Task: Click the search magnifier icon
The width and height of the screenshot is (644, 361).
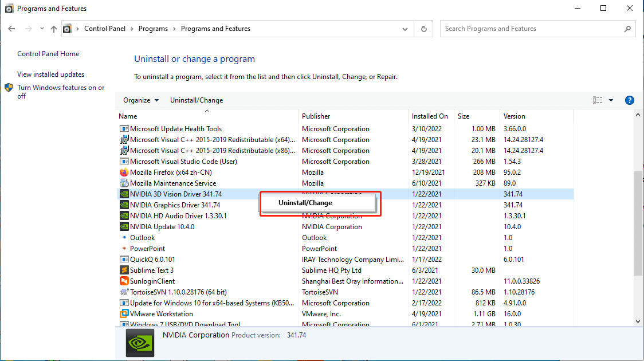Action: (x=627, y=29)
